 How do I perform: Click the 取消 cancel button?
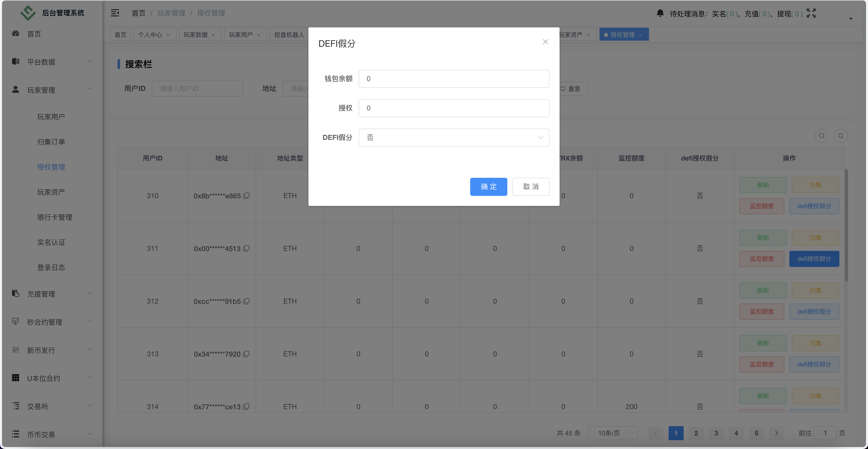(x=531, y=187)
